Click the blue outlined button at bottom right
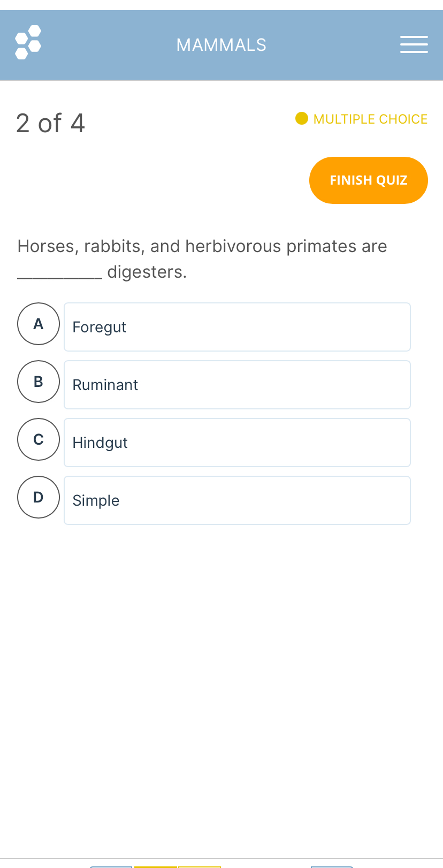443x868 pixels. (x=331, y=865)
